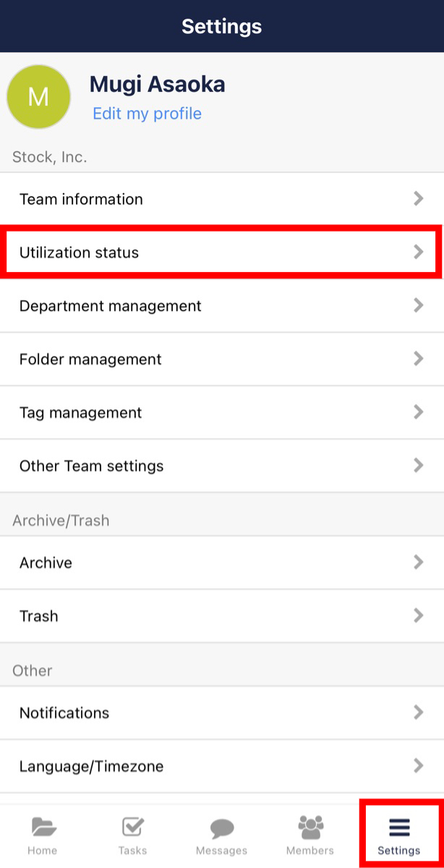Image resolution: width=444 pixels, height=868 pixels.
Task: Open Messages via the speech bubble icon
Action: click(x=222, y=824)
